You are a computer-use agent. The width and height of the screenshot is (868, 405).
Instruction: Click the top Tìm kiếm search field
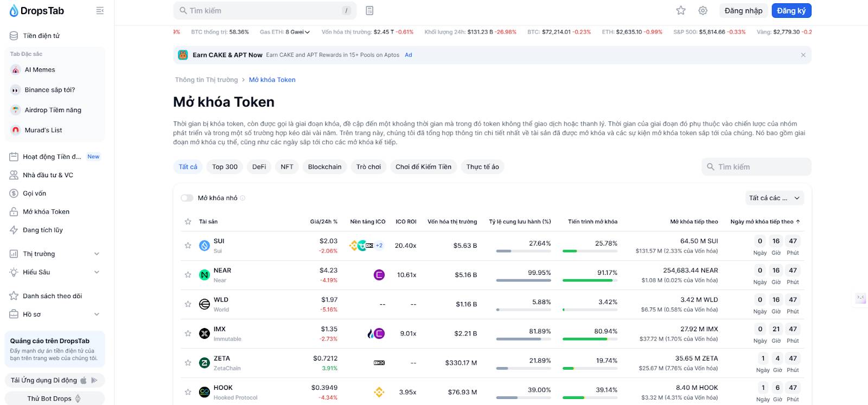tap(265, 11)
